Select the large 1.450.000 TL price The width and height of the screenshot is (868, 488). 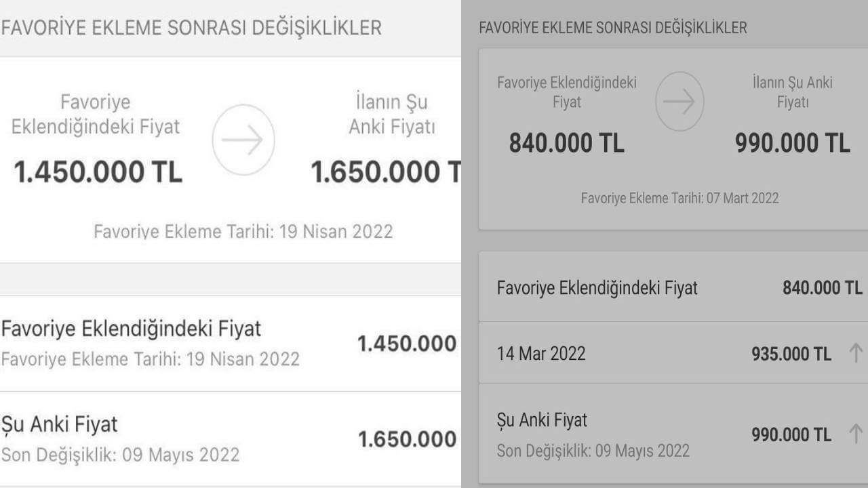pyautogui.click(x=98, y=172)
